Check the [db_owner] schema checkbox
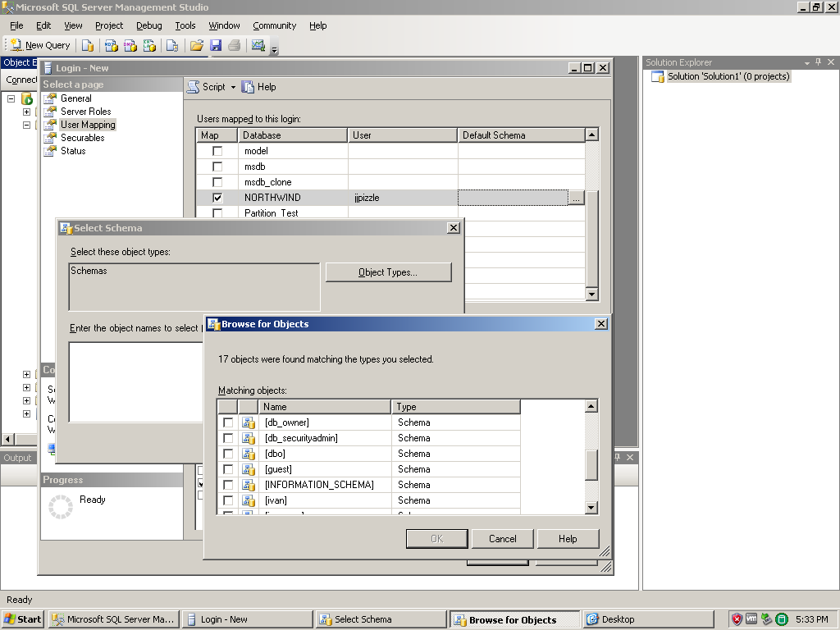 (x=228, y=422)
